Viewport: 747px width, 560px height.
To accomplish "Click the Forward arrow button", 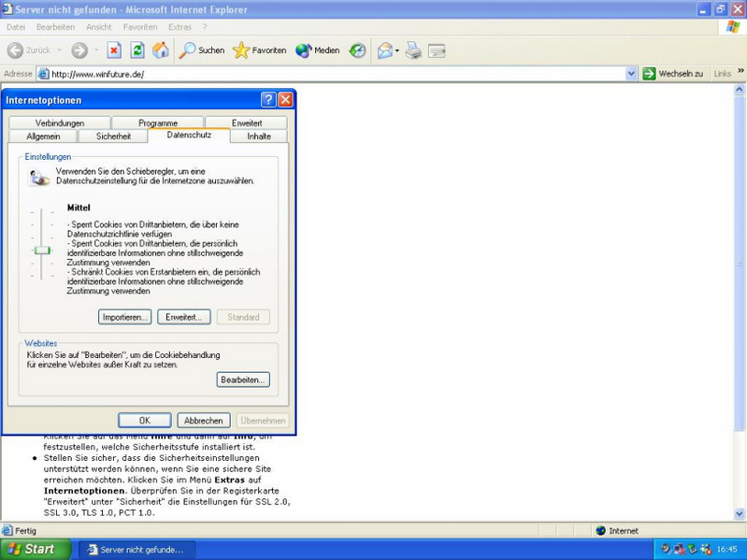I will click(79, 50).
